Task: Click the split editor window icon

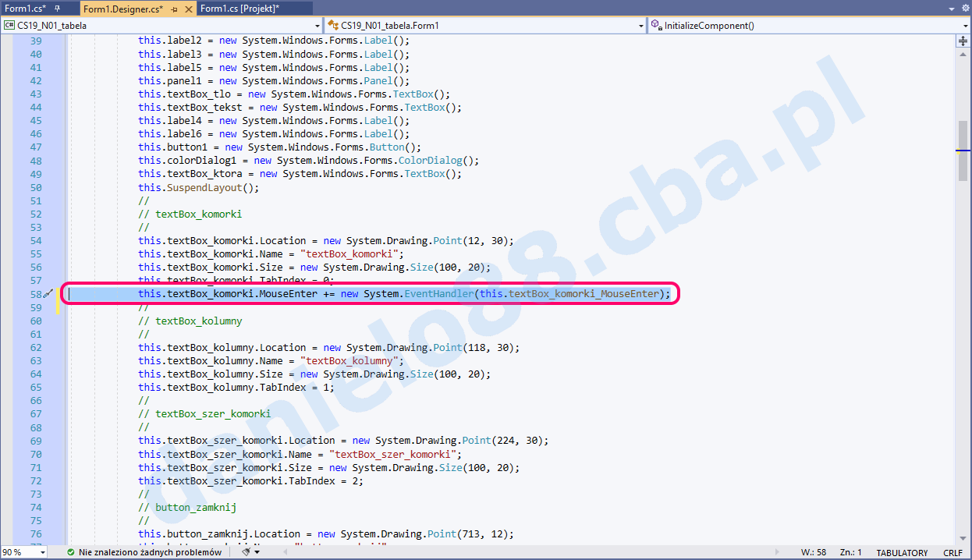Action: (x=963, y=41)
